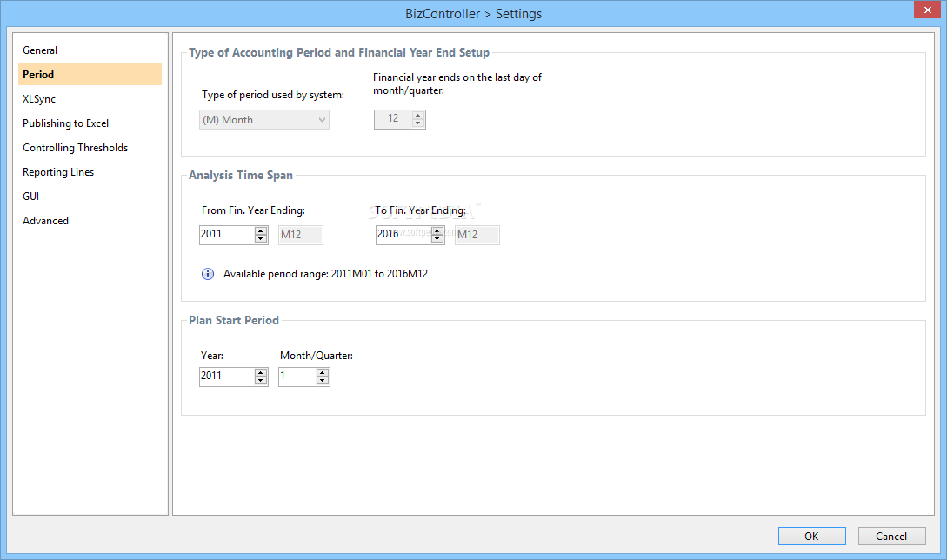Image resolution: width=947 pixels, height=560 pixels.
Task: Open the Advanced settings category
Action: point(90,221)
